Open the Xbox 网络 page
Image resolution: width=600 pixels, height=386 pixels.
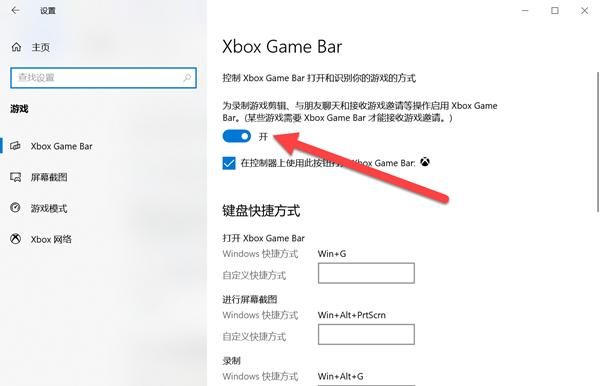point(51,239)
